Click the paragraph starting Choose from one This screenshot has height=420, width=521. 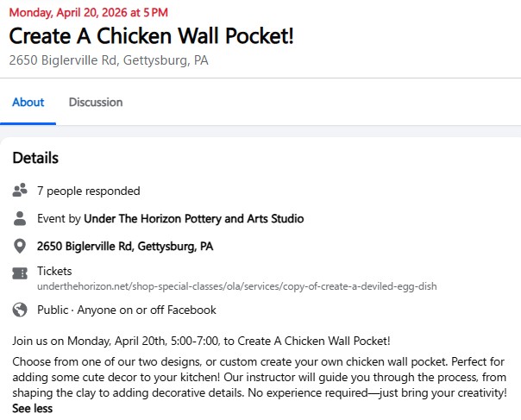[x=259, y=377]
